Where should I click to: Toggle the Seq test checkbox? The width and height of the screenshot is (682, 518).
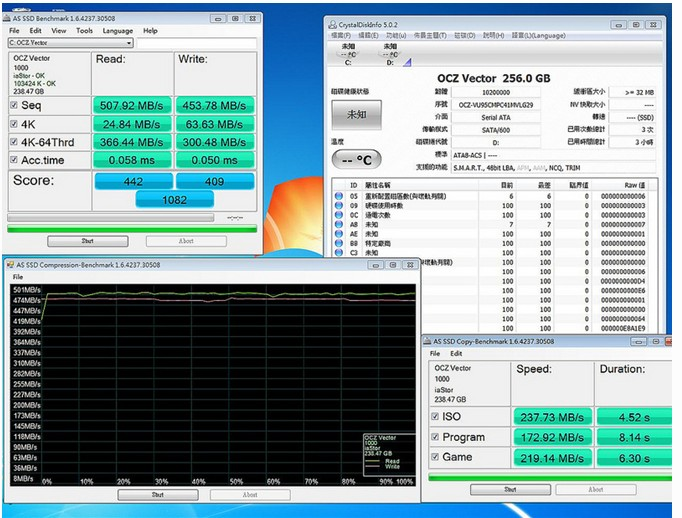(x=13, y=105)
